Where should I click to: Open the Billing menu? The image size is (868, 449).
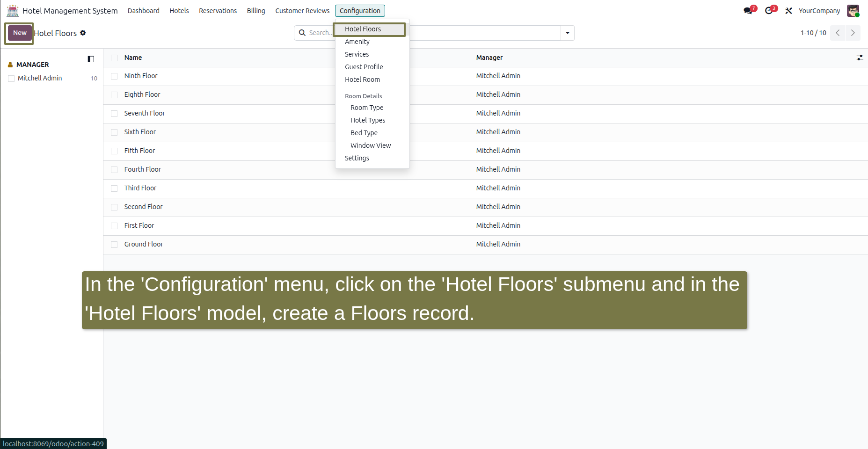pos(256,11)
